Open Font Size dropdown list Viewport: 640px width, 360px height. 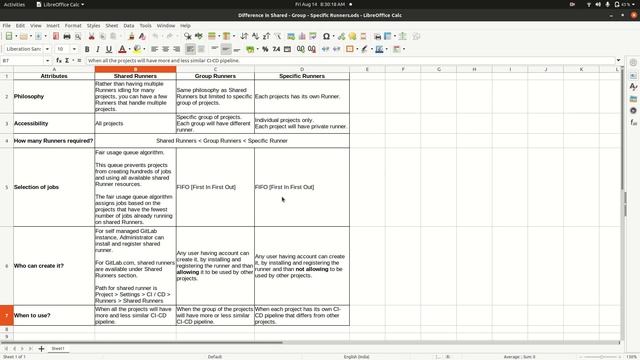point(74,49)
